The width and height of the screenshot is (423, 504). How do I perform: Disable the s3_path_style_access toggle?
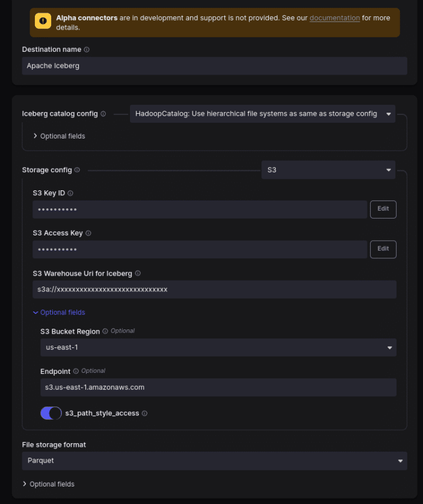coord(51,413)
